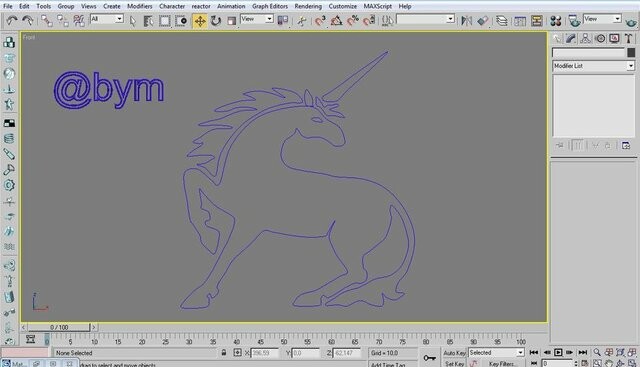Switch to the Hierarchy command panel tab

pos(585,38)
